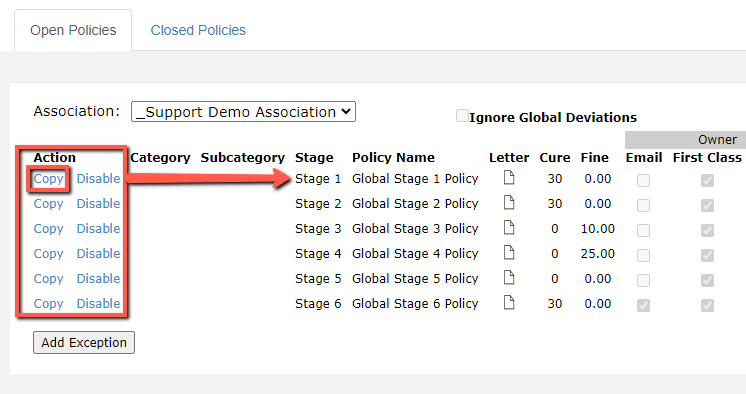Toggle the First Class checkbox for Stage 2
The image size is (746, 394).
(x=707, y=206)
